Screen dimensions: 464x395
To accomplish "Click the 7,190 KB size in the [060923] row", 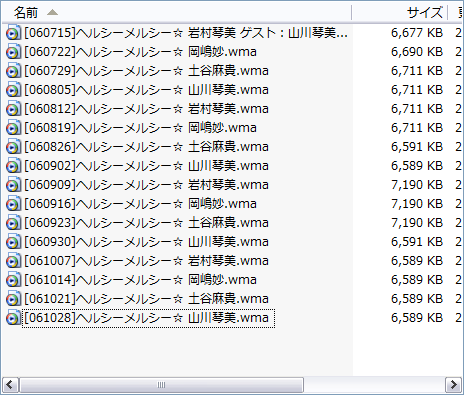I will (x=417, y=223).
